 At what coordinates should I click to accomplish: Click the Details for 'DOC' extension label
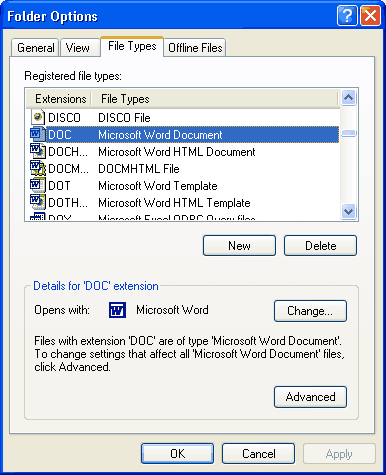(x=96, y=286)
